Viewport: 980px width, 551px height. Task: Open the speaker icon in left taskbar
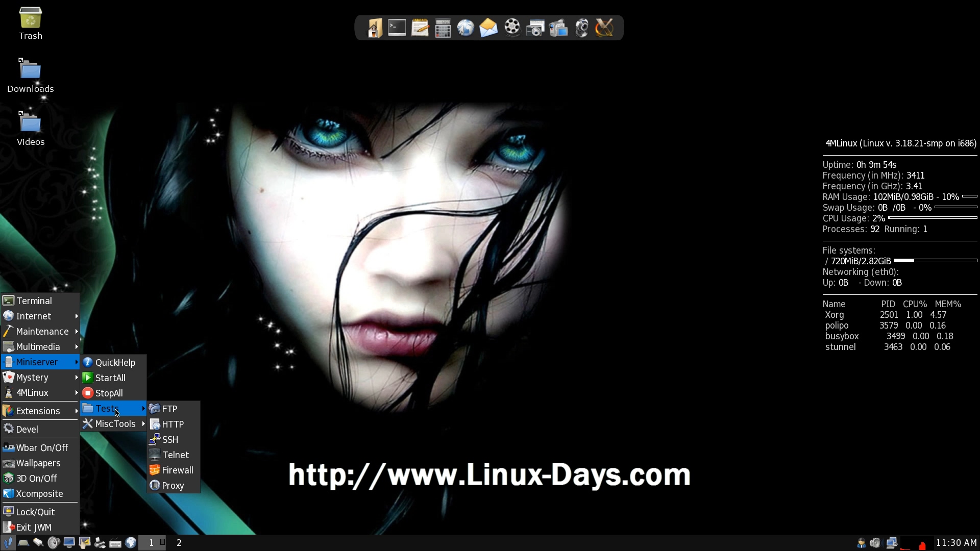click(54, 543)
